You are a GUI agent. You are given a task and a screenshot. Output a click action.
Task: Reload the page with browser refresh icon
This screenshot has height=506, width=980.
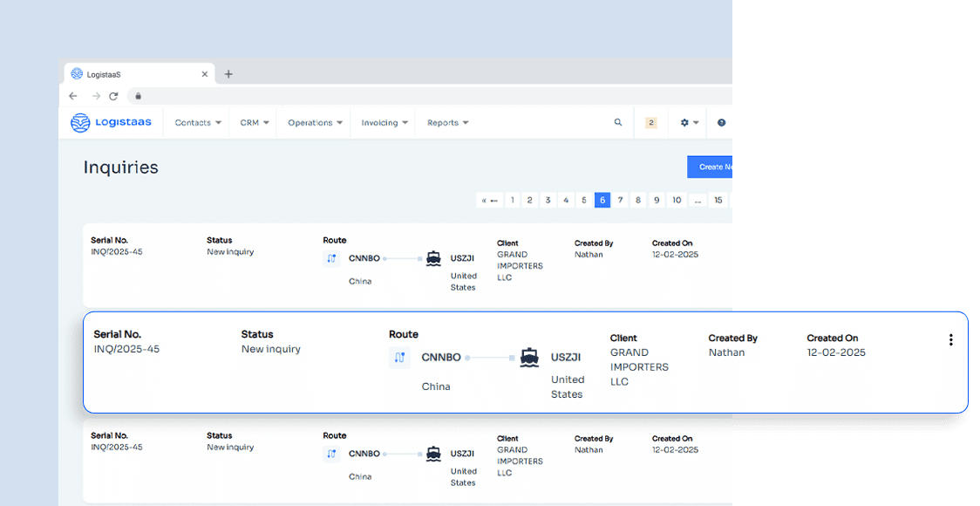coord(113,96)
